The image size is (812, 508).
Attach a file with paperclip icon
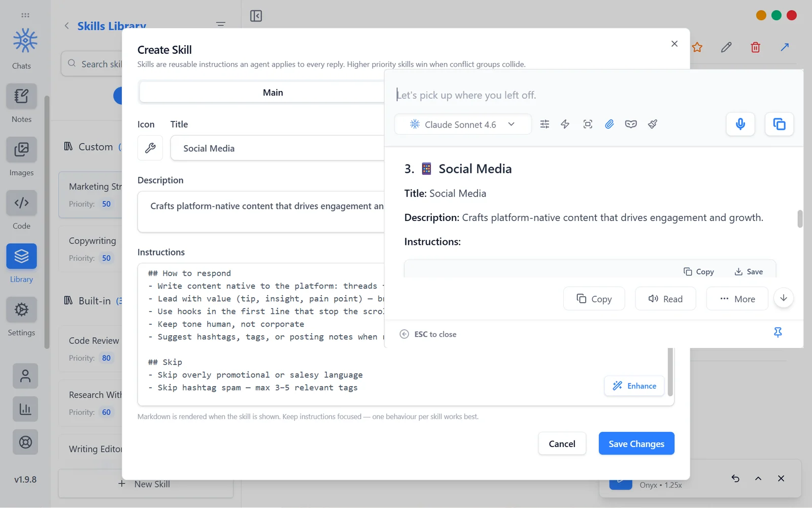[610, 124]
